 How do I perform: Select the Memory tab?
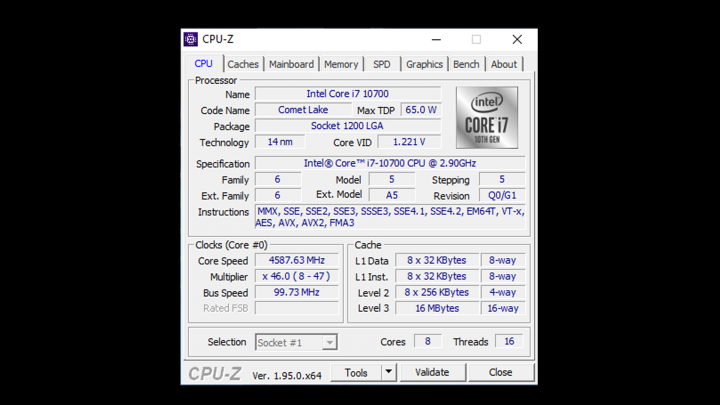click(341, 64)
